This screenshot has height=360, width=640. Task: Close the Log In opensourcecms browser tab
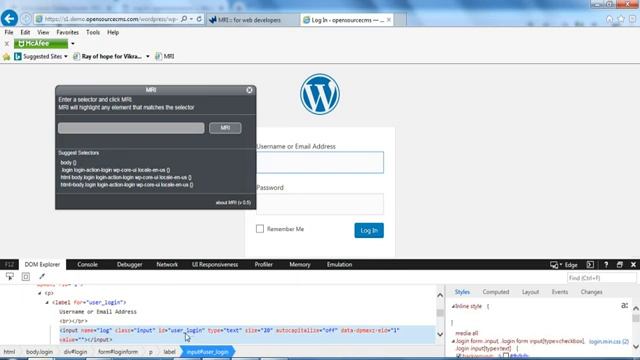(x=389, y=20)
